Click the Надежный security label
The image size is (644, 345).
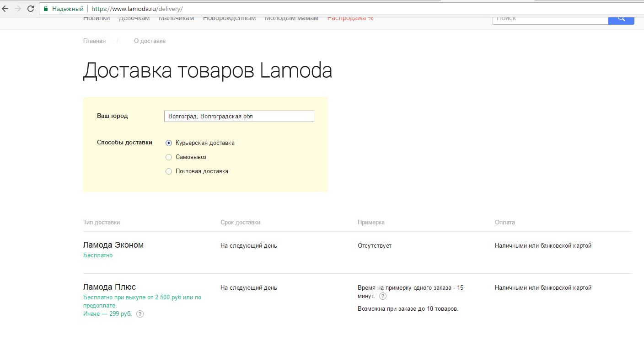pos(68,9)
